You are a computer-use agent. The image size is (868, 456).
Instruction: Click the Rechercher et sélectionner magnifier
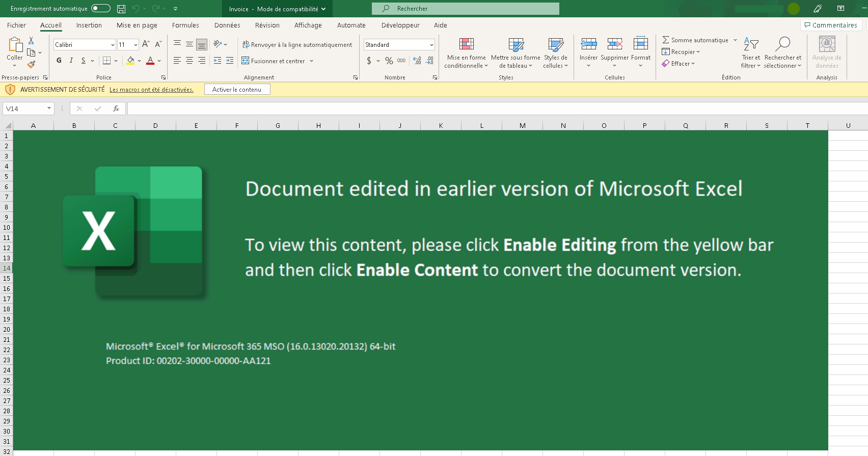click(782, 44)
